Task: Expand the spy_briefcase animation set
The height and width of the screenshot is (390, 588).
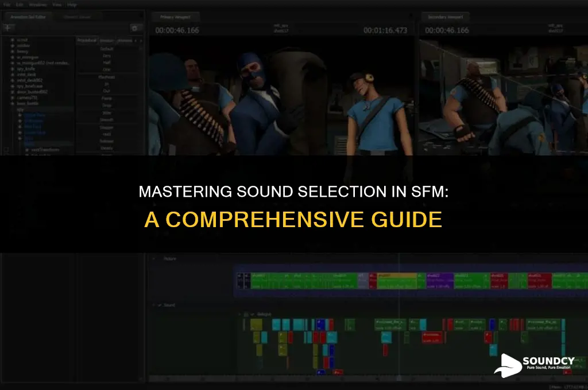Action: 12,86
